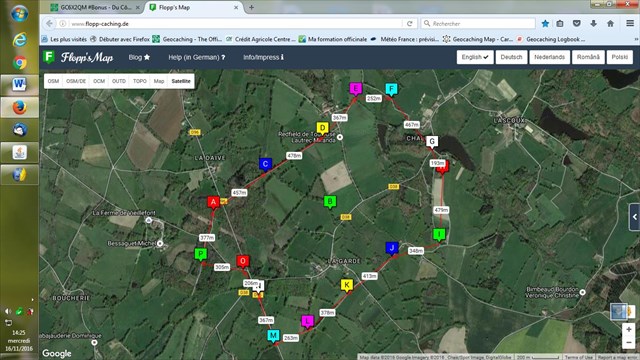
Task: Click the green marker B
Action: 330,201
